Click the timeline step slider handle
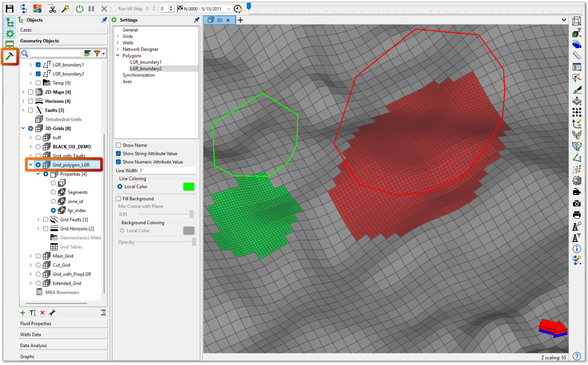 [x=249, y=6]
